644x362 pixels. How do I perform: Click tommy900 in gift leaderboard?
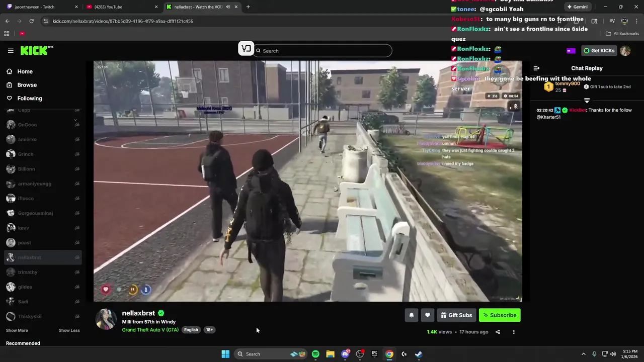coord(568,84)
